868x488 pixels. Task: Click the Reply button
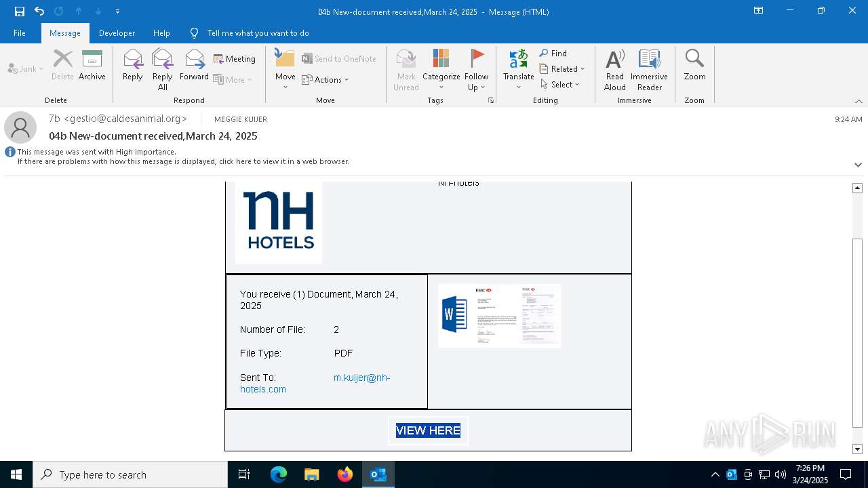point(133,66)
